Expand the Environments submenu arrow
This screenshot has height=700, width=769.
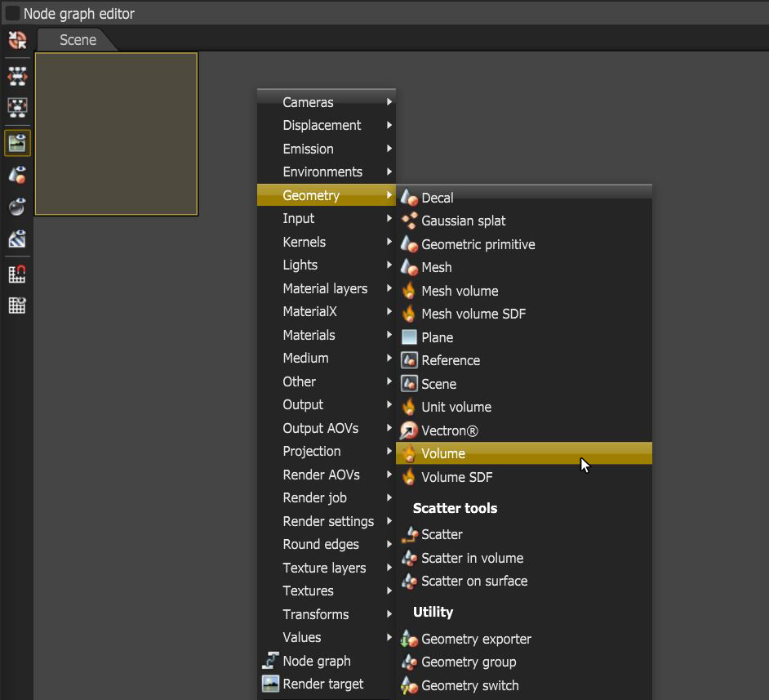click(389, 172)
